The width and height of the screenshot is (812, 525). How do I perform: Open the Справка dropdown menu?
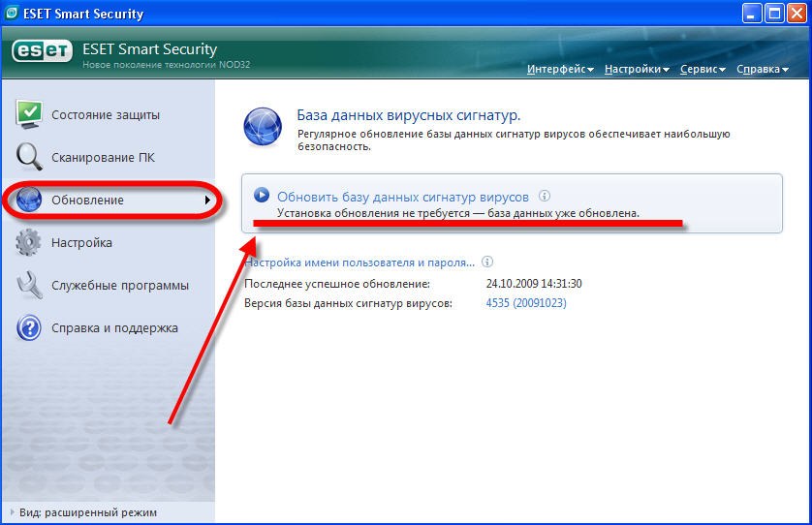coord(763,69)
